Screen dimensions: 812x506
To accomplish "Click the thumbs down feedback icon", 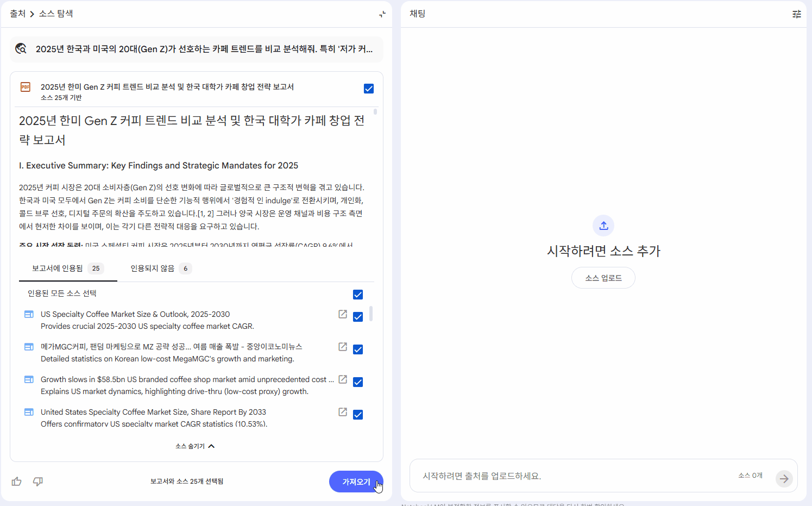I will coord(37,482).
